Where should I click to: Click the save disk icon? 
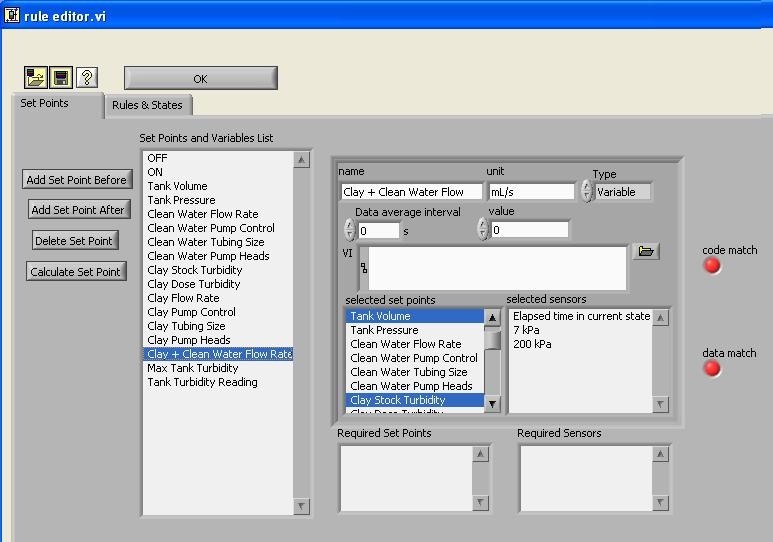pyautogui.click(x=61, y=77)
